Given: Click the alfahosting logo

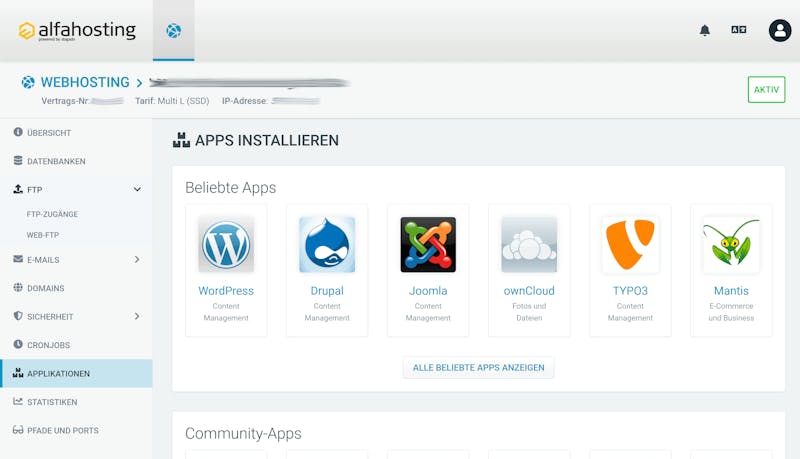Looking at the screenshot, I should point(77,31).
